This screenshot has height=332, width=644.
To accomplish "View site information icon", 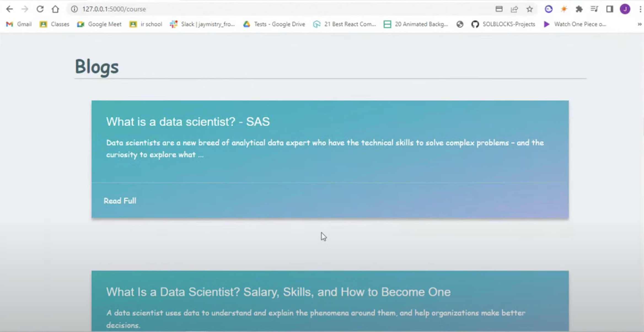I will [x=74, y=9].
